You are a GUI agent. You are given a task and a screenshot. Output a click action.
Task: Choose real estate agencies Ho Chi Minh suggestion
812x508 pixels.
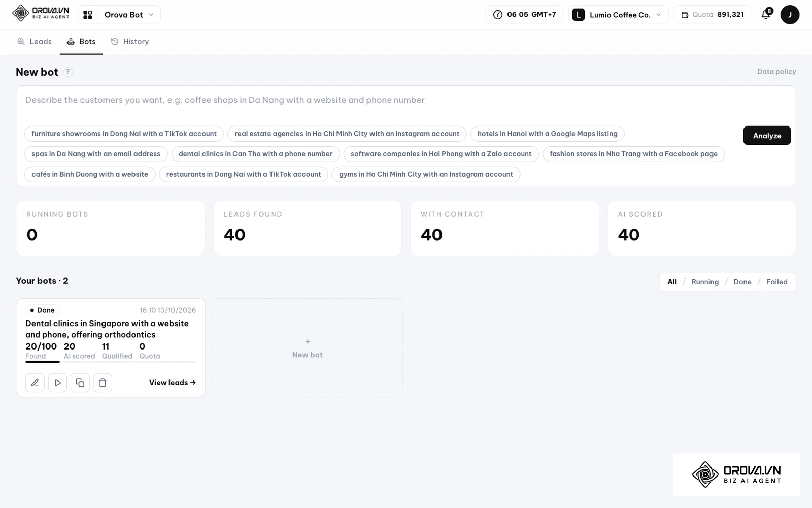tap(347, 134)
